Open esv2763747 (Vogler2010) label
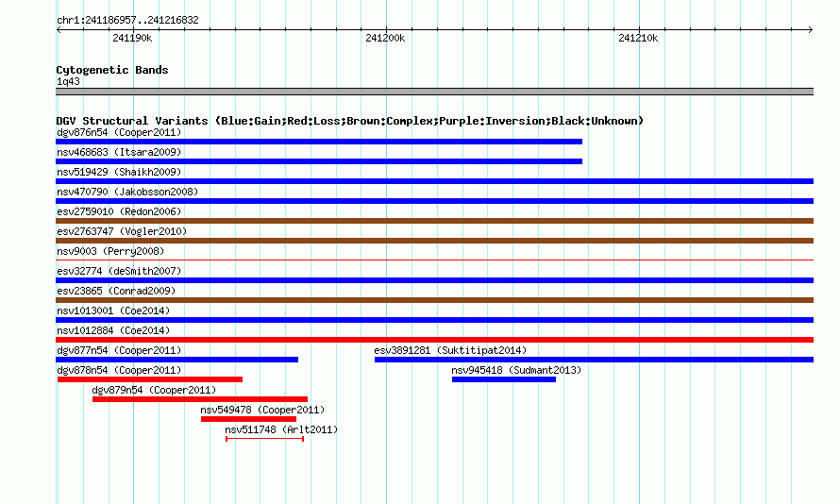 point(122,231)
